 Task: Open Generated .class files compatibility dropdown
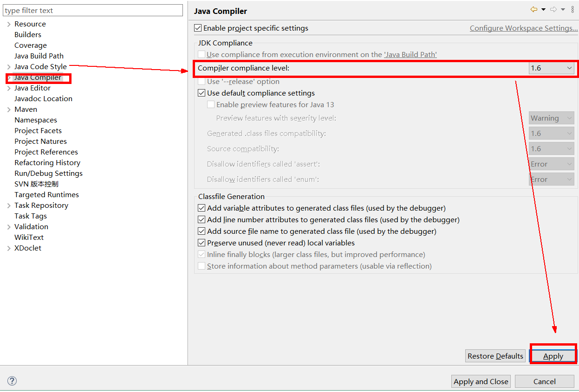552,134
